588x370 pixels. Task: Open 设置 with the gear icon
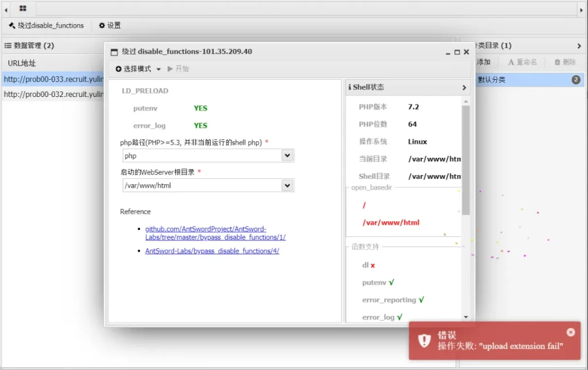pos(110,25)
